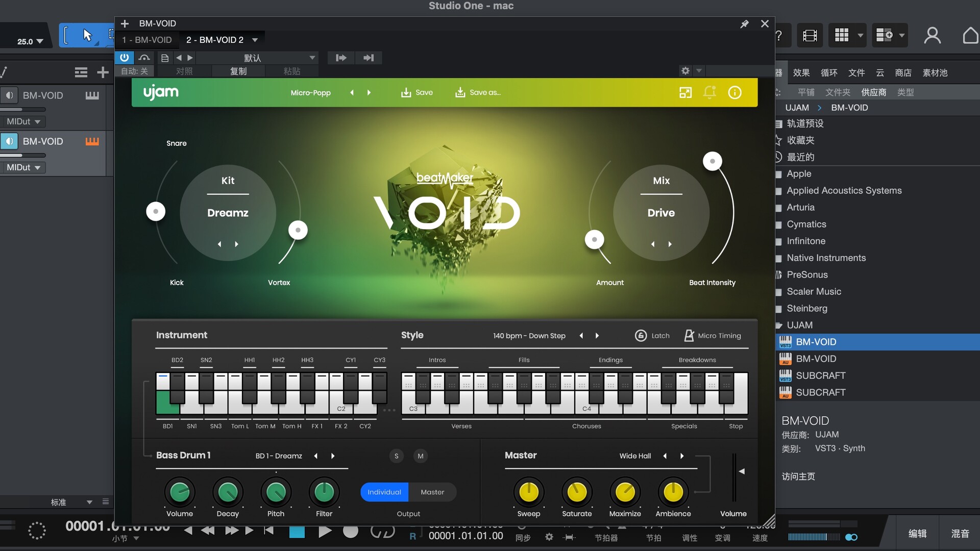Open UJAM notifications bell
This screenshot has width=980, height=551.
709,92
